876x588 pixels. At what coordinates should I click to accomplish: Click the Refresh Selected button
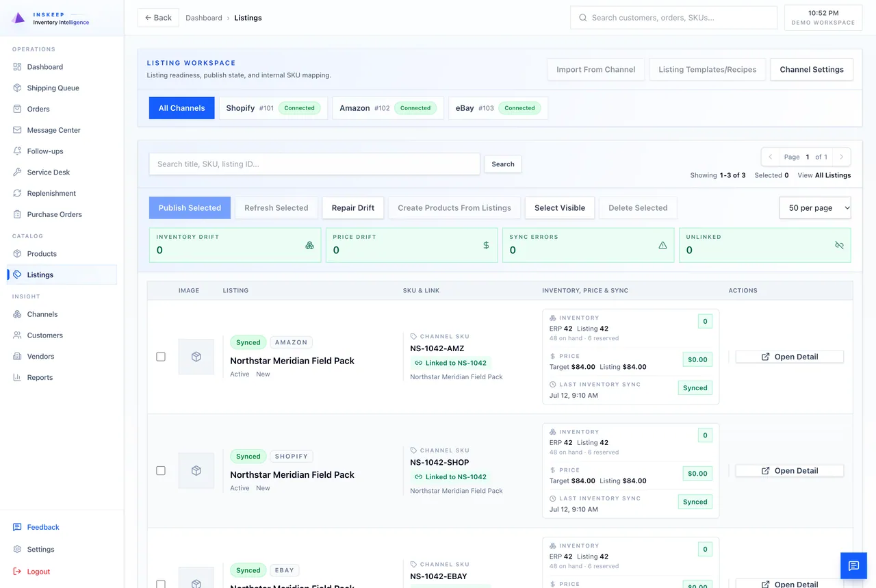[x=276, y=208]
